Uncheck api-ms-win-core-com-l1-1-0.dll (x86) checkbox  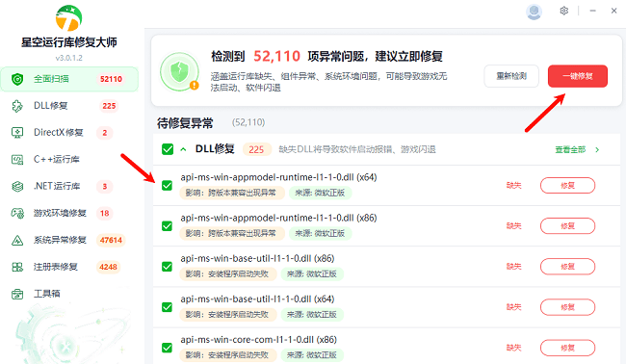(167, 348)
